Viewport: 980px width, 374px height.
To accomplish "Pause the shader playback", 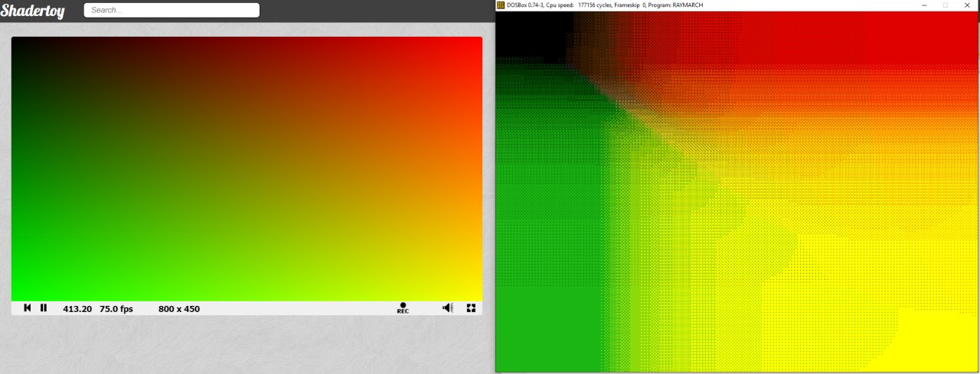I will pyautogui.click(x=44, y=308).
